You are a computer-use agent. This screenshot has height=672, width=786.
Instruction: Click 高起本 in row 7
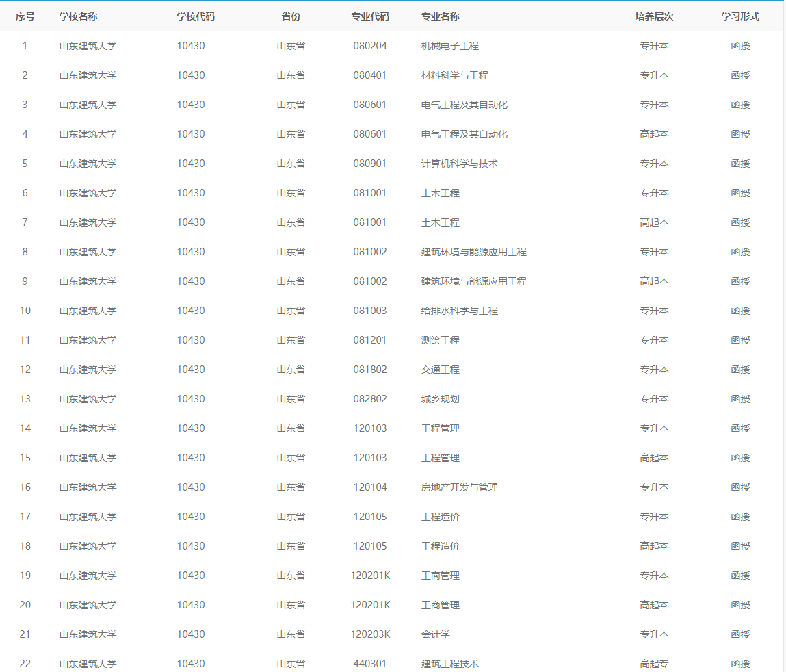[654, 222]
